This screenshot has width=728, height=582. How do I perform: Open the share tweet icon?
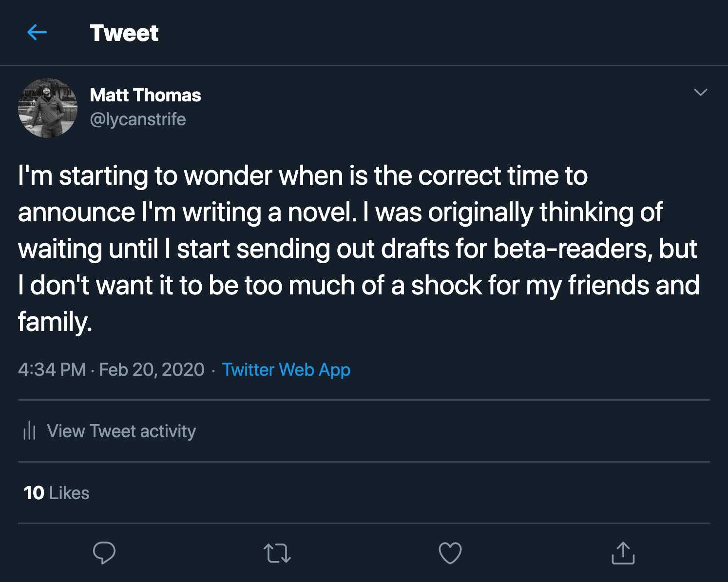coord(623,553)
